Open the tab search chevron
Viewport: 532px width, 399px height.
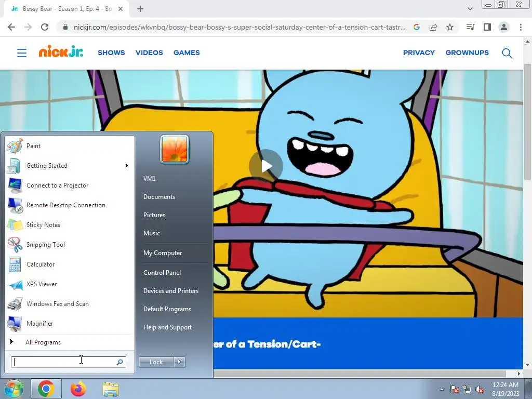point(470,9)
